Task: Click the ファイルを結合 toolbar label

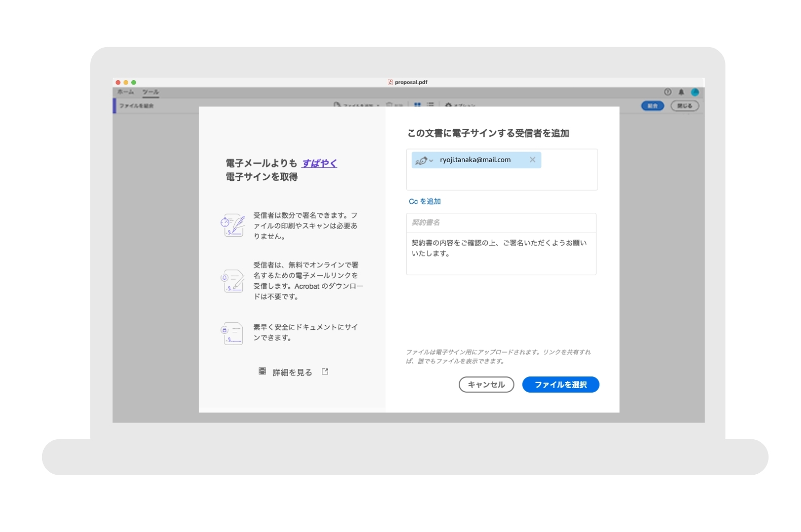Action: (x=136, y=106)
